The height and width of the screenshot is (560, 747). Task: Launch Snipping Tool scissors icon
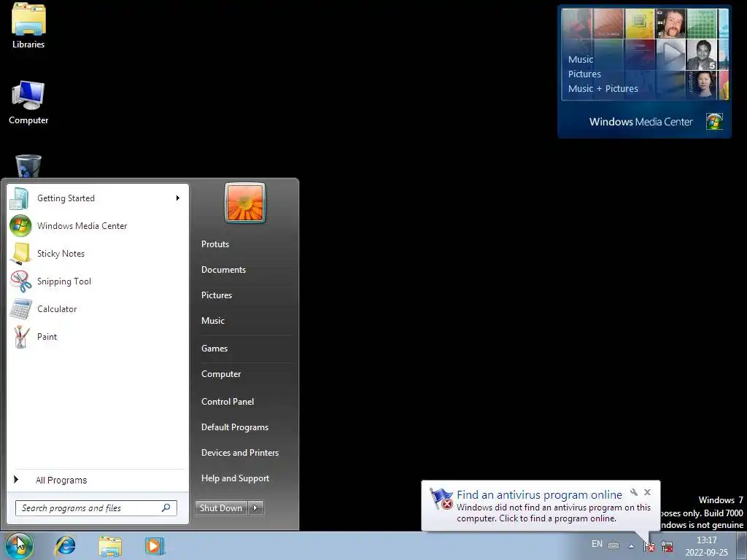[x=20, y=281]
